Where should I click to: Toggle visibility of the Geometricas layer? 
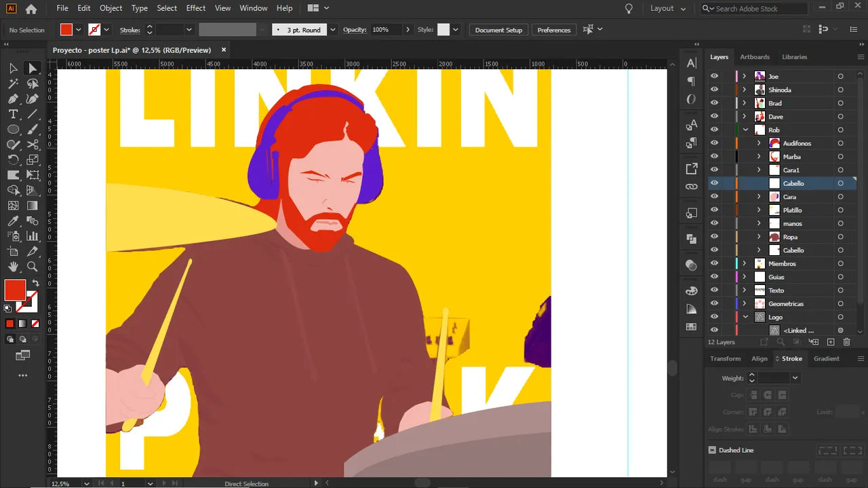click(714, 303)
